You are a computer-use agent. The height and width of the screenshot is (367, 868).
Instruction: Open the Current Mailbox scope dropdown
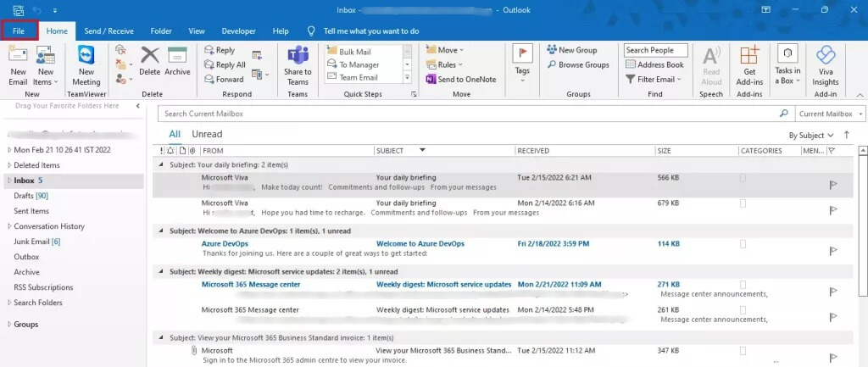829,114
